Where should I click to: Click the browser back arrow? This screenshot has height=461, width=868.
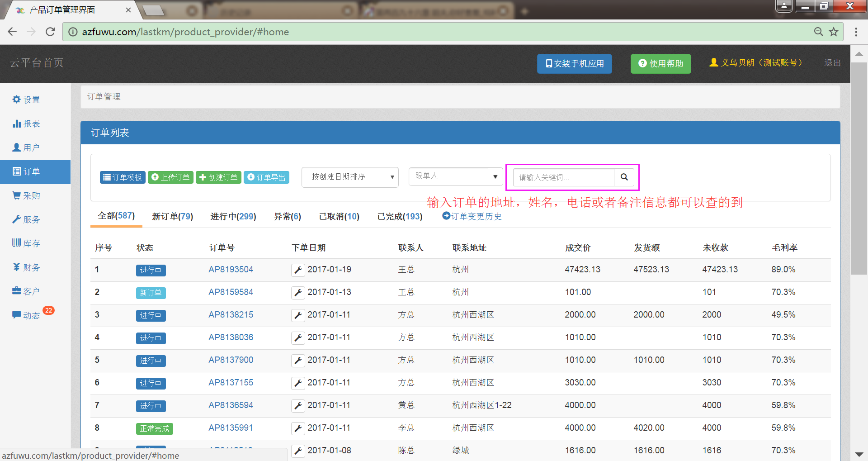pyautogui.click(x=12, y=32)
